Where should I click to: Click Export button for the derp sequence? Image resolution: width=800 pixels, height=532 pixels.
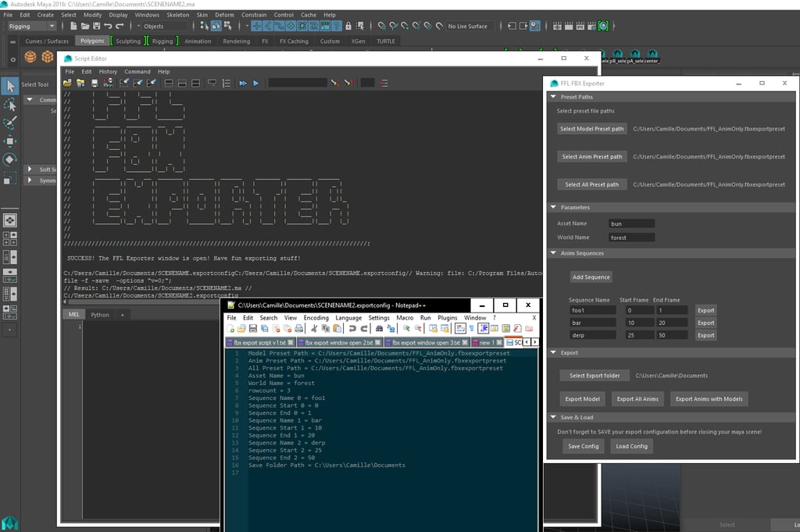(705, 335)
